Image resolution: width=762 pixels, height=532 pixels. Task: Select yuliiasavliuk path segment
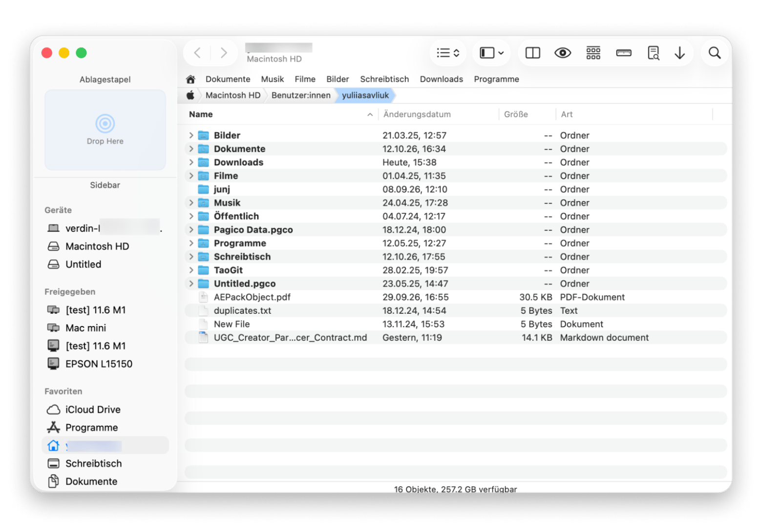pyautogui.click(x=365, y=95)
